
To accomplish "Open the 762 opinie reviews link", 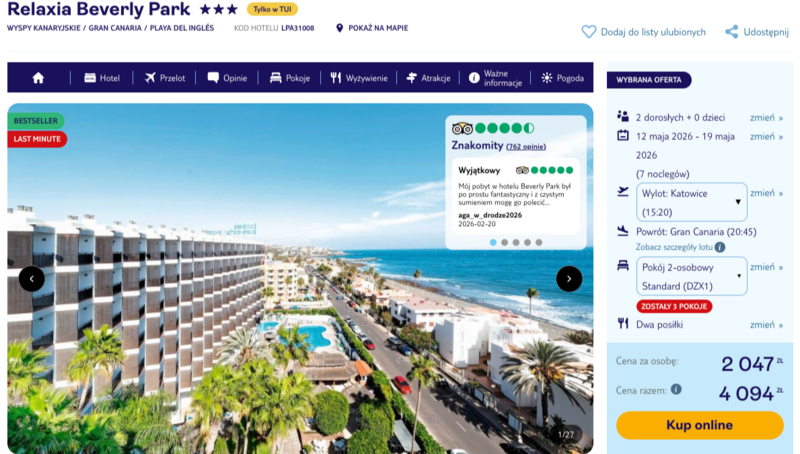I will (x=526, y=147).
